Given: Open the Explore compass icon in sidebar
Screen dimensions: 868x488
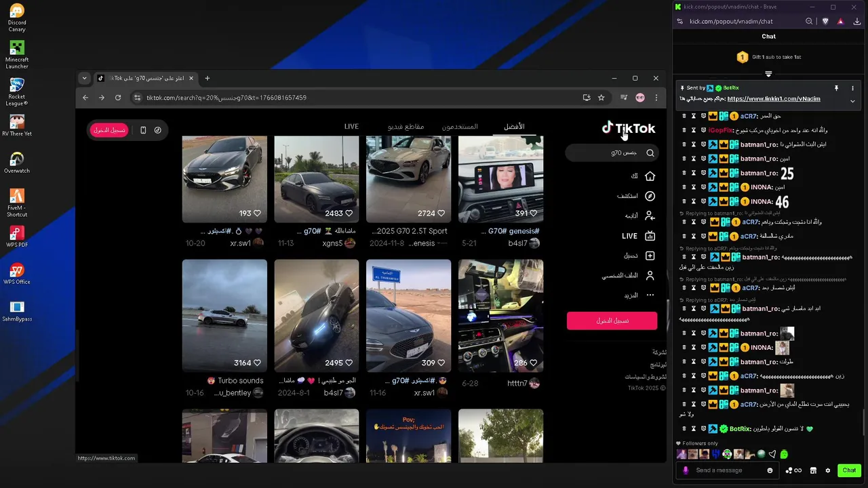Looking at the screenshot, I should click(x=650, y=196).
